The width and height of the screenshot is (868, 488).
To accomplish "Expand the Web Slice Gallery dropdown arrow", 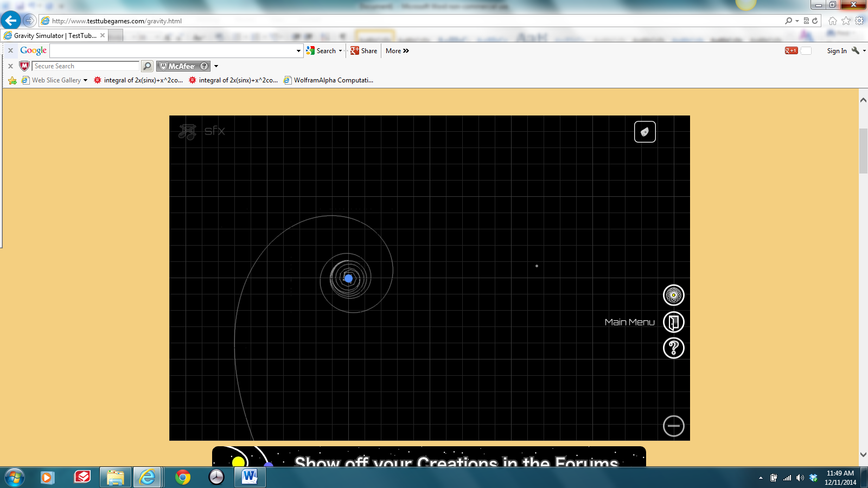I will 85,80.
